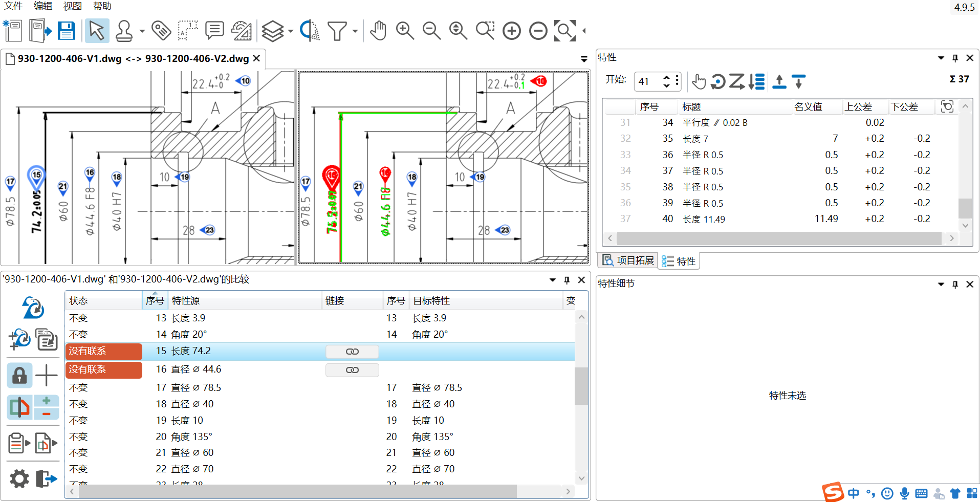
Task: Activate the Pan hand tool
Action: click(378, 31)
